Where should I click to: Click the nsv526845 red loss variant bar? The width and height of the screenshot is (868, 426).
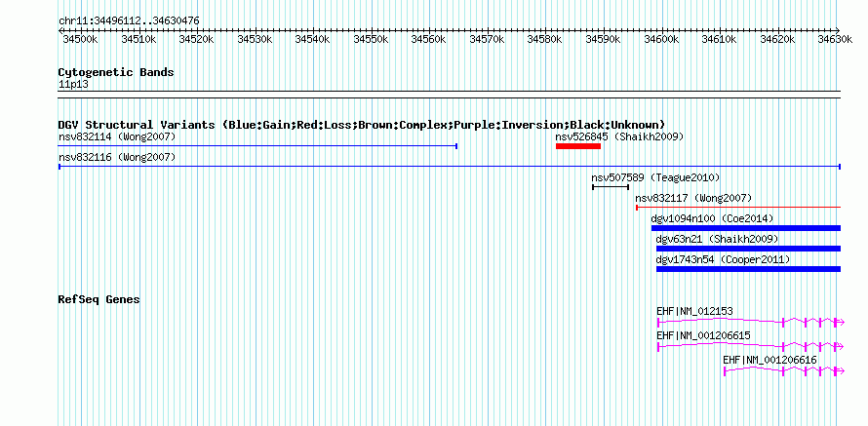click(x=578, y=146)
